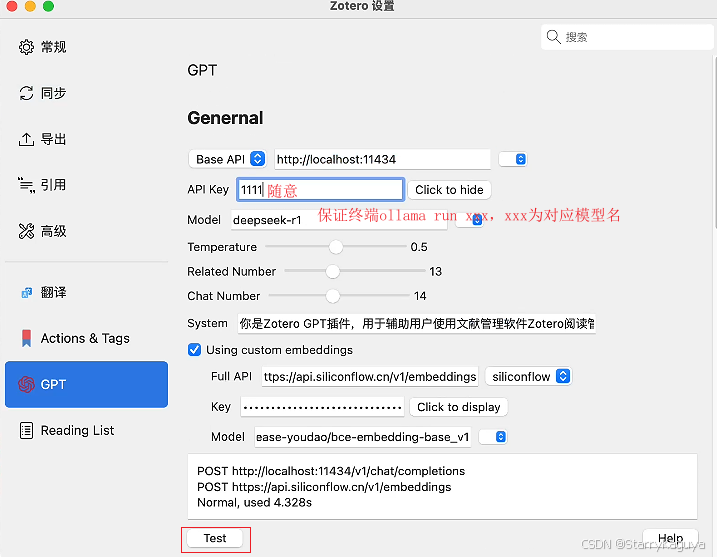Viewport: 717px width, 557px height.
Task: Click the Related Number value 13
Action: point(435,272)
